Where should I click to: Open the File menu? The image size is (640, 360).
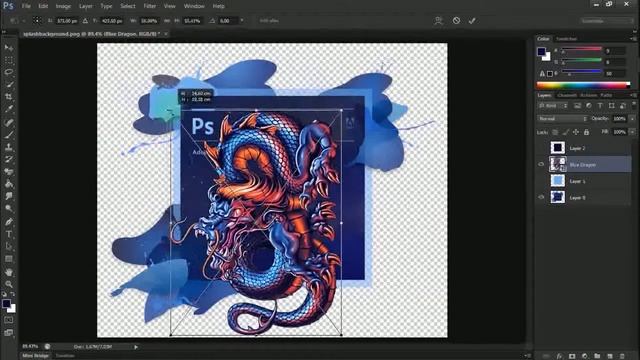click(26, 6)
